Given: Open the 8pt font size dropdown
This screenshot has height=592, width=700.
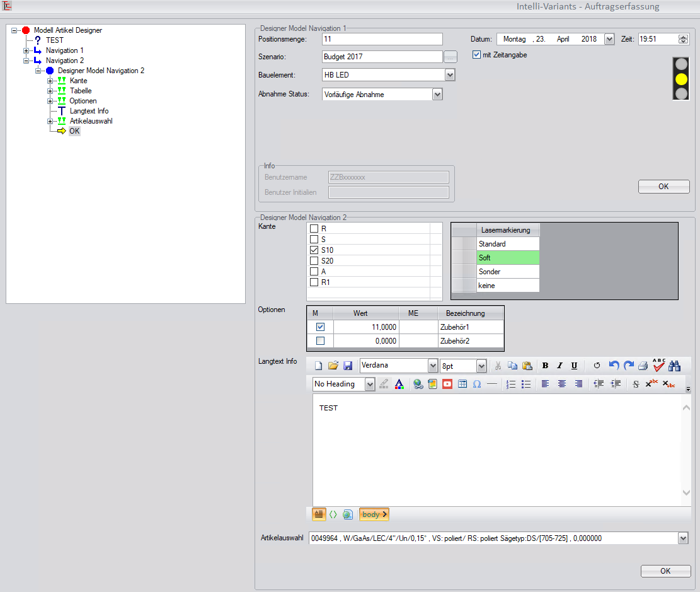Looking at the screenshot, I should click(481, 366).
